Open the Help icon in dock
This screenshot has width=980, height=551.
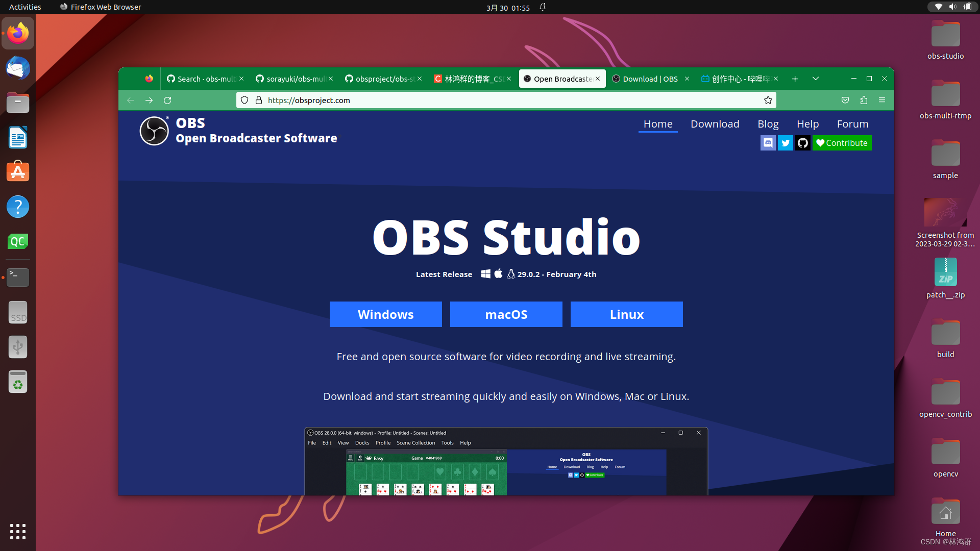(x=18, y=207)
